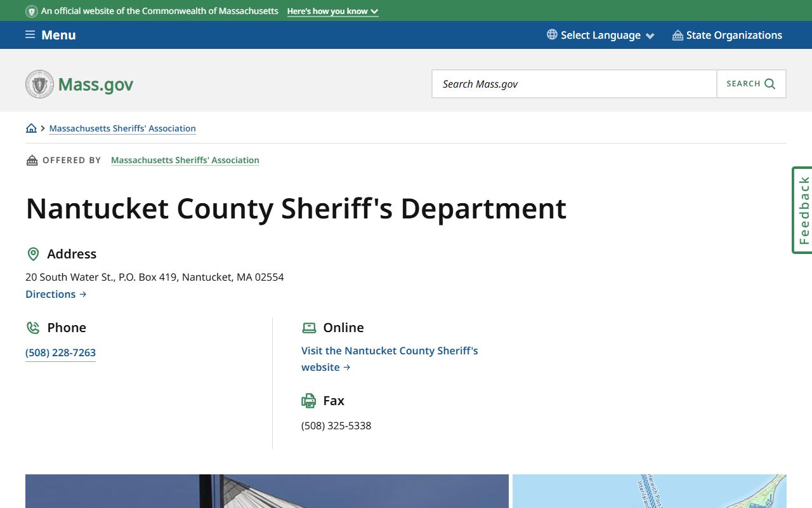This screenshot has height=508, width=812.
Task: Click the Massachusetts seal in the green banner
Action: 32,11
